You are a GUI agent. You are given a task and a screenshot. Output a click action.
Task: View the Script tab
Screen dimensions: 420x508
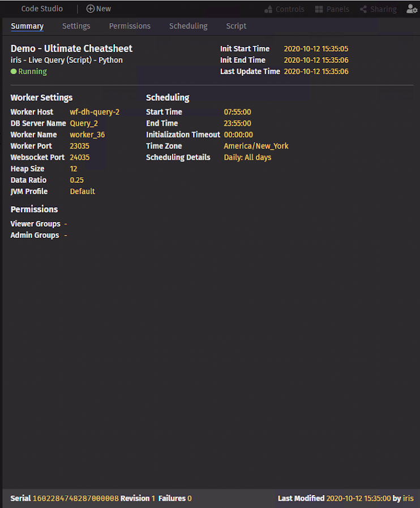pyautogui.click(x=236, y=26)
